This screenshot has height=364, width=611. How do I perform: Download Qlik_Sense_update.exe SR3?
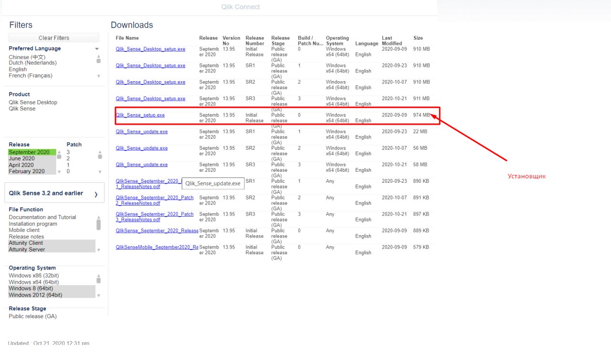(142, 165)
